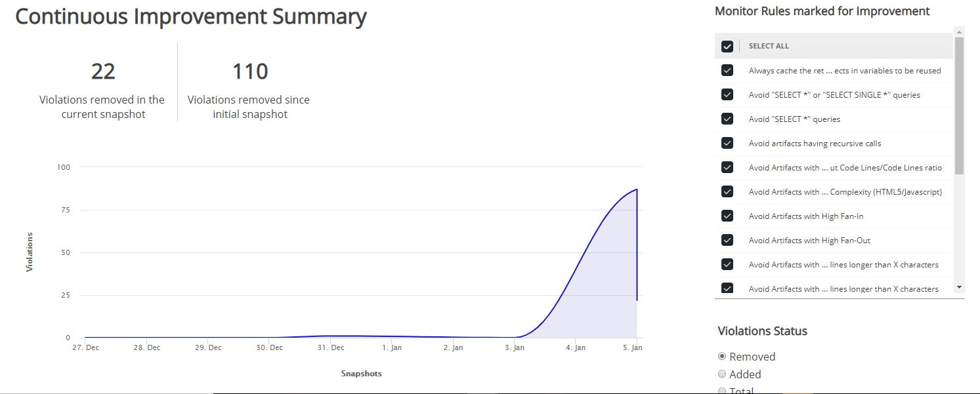Click 'Avoid Artifacts with High Fan-Out' rule text
Screen dimensions: 980x394
coord(809,241)
